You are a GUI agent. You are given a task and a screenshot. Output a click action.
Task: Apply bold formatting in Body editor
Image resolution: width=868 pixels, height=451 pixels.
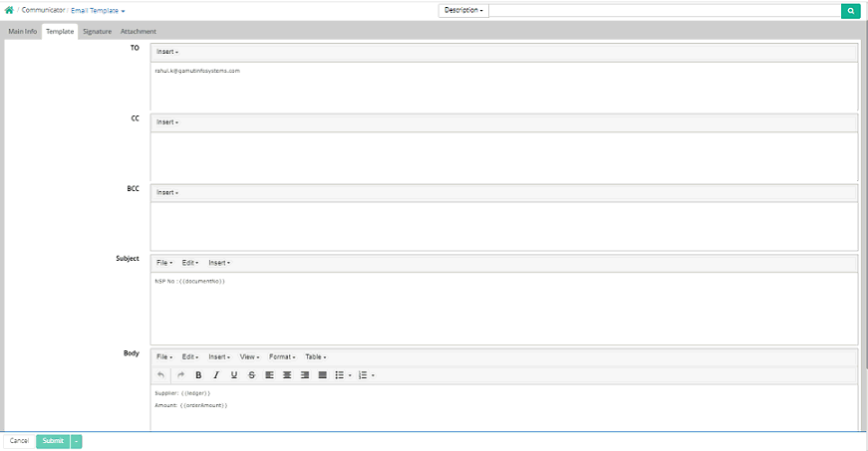click(198, 375)
